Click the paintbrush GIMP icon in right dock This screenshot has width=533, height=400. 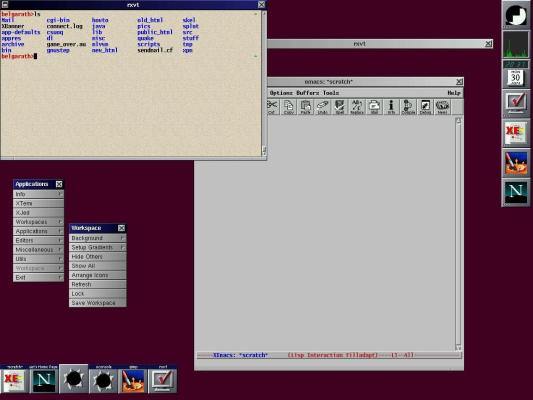516,162
